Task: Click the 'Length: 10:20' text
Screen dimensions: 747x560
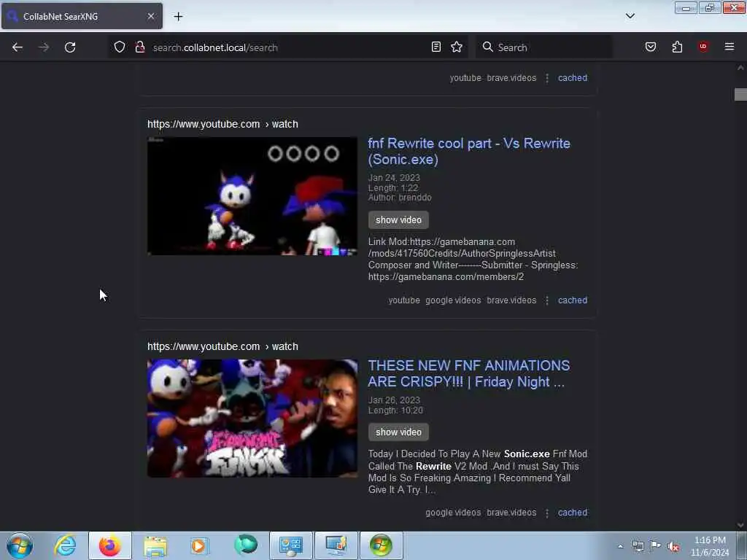Action: coord(395,411)
